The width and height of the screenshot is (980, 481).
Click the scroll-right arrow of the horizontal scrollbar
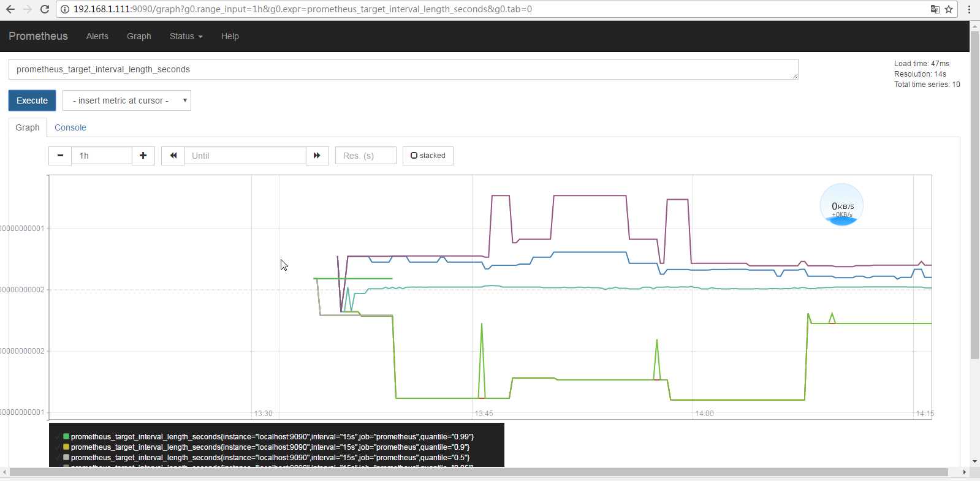(x=964, y=472)
